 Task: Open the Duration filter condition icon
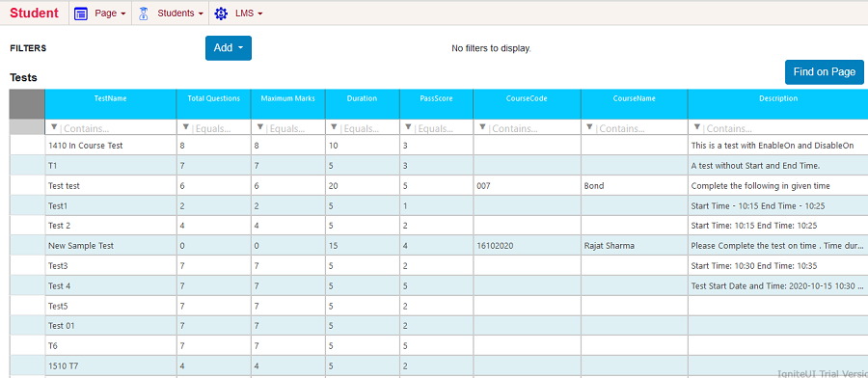334,127
